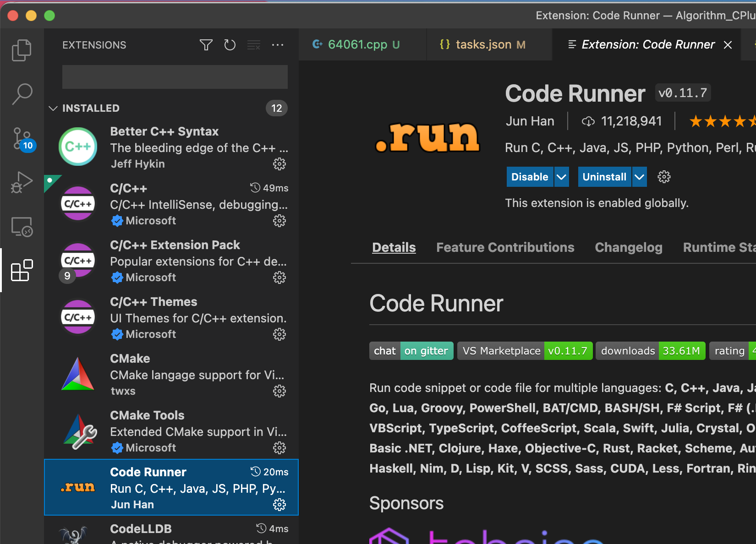Click the rating badge

[733, 351]
